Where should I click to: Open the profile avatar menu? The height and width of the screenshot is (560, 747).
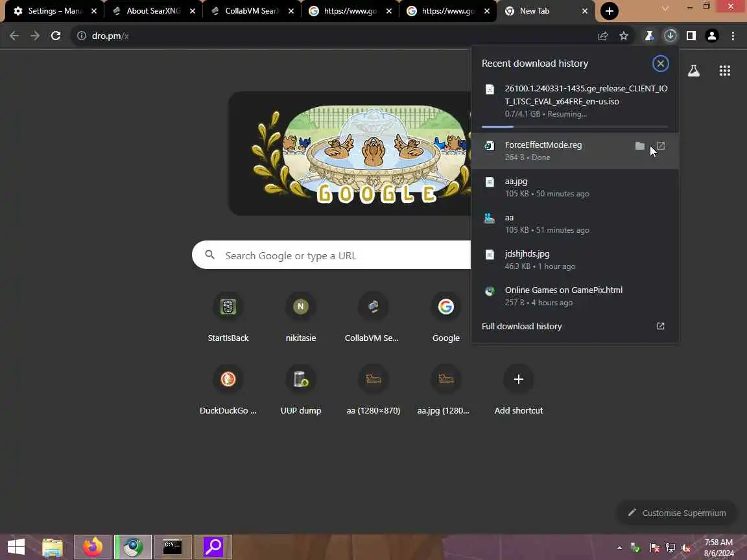point(712,36)
